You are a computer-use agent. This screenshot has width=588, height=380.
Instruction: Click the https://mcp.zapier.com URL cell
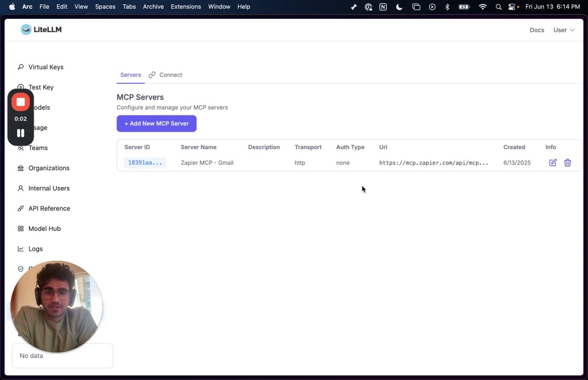coord(434,162)
